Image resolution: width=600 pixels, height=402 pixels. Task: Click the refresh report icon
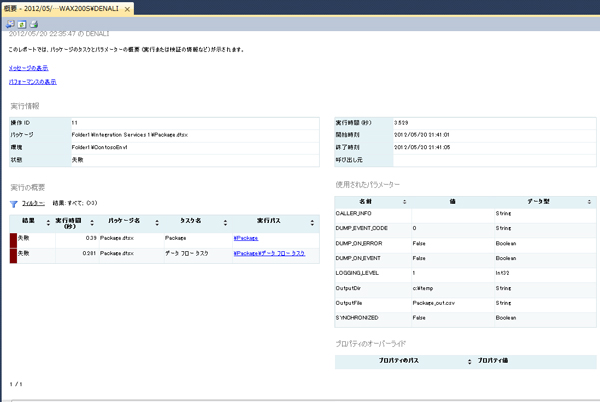tap(22, 24)
